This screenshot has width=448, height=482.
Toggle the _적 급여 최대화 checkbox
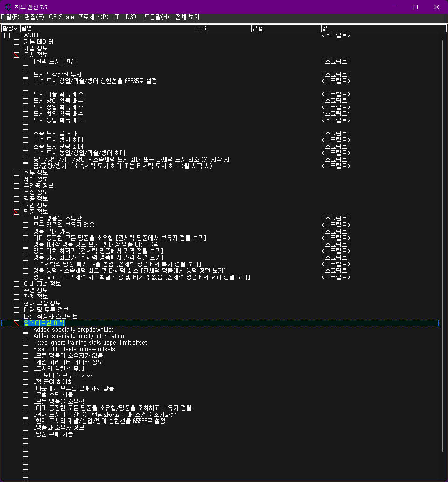coord(26,383)
